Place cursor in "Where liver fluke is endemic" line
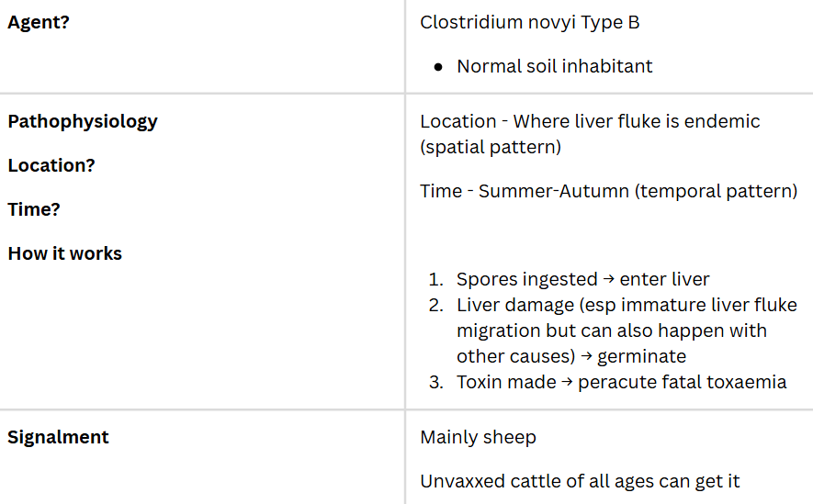Screen dimensions: 813x504 (x=636, y=121)
